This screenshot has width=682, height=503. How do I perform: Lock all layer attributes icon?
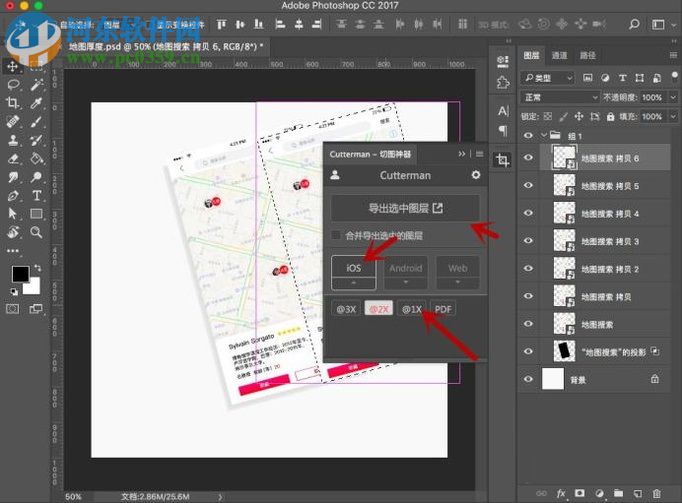tap(611, 117)
